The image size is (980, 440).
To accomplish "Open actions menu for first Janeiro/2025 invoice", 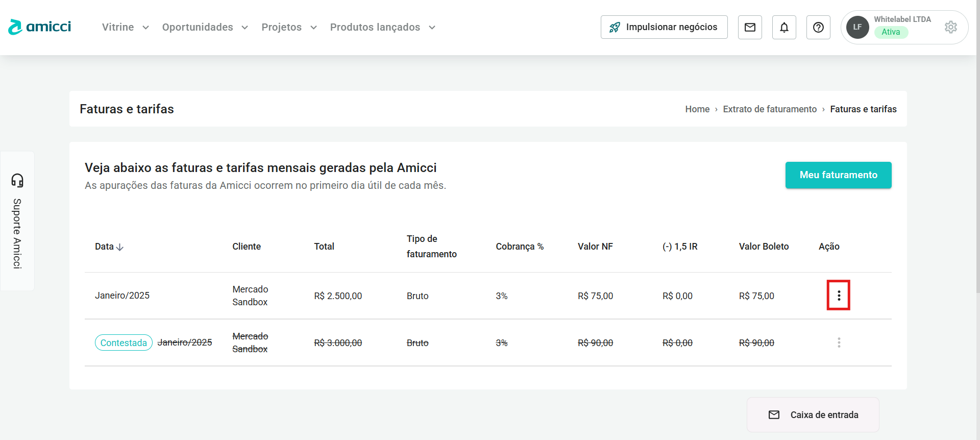I will coord(839,296).
